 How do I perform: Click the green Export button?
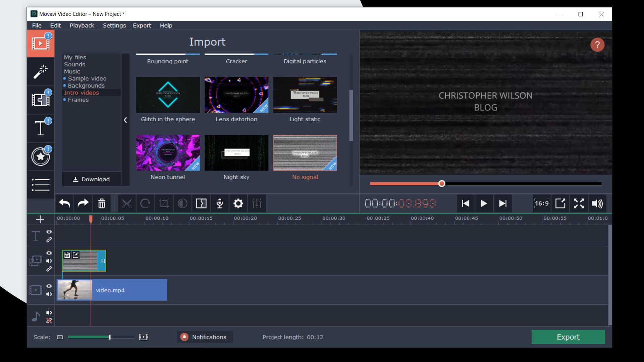point(568,337)
